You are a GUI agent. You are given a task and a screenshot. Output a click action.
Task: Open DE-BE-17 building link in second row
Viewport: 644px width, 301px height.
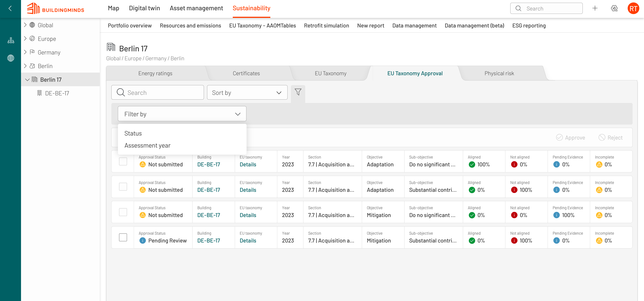pyautogui.click(x=208, y=190)
